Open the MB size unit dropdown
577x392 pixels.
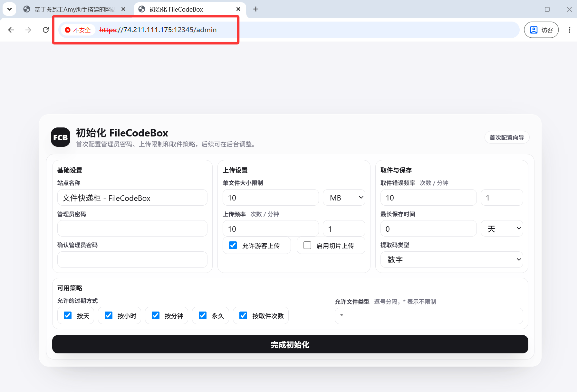pos(344,198)
